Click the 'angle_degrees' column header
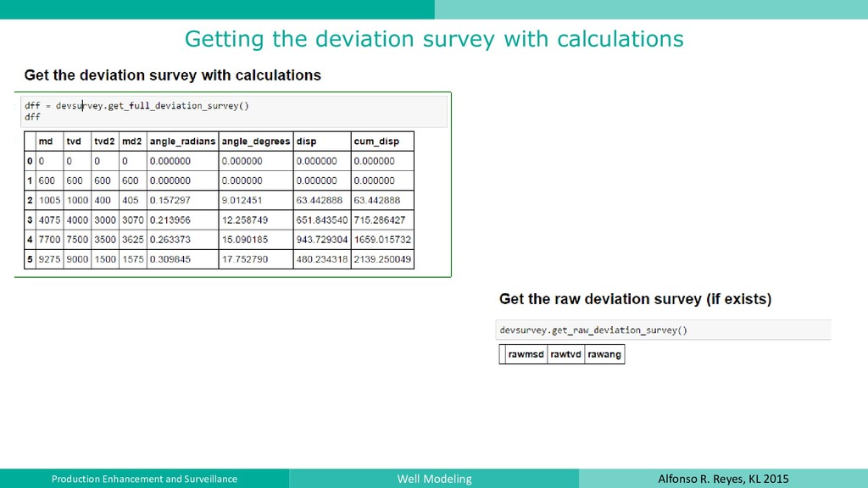 point(256,141)
